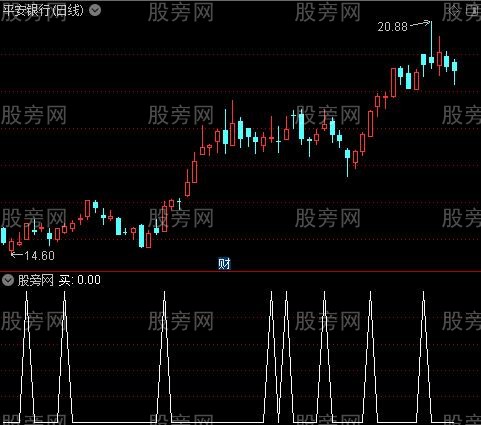Click the last buy signal spike in indicator

[x=424, y=357]
